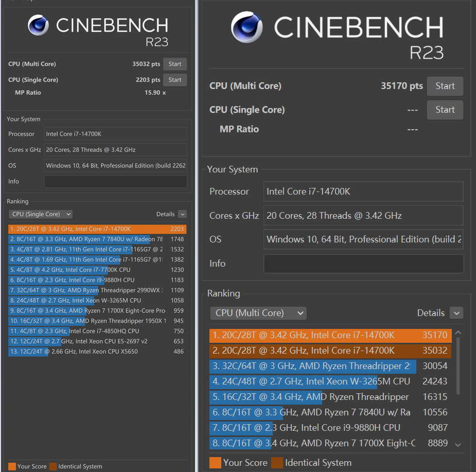Select Ryzen 7 1700X row scoring 8889
The width and height of the screenshot is (476, 472).
(x=330, y=444)
